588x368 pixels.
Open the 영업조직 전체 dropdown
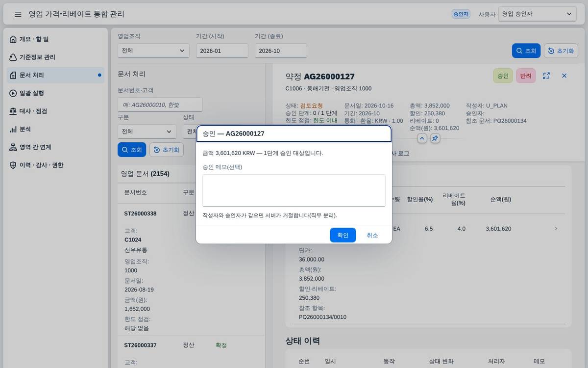pos(153,51)
